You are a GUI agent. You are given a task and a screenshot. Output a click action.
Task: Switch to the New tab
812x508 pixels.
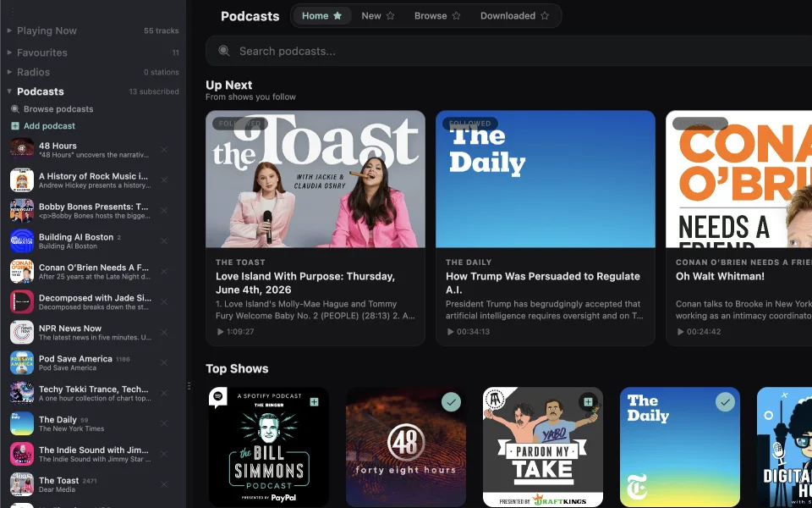[x=378, y=15]
